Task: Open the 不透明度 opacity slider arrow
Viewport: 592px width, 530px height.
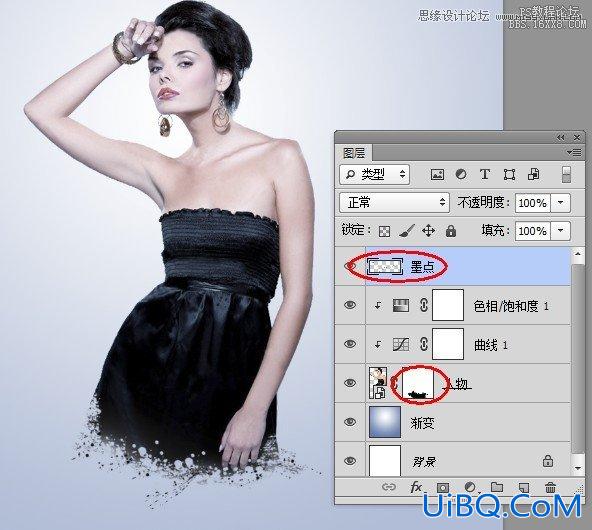Action: 561,203
